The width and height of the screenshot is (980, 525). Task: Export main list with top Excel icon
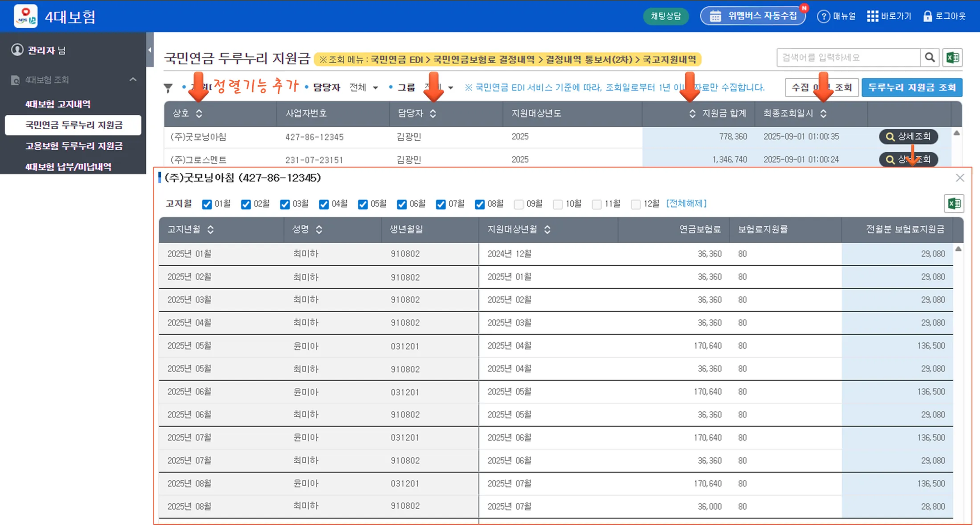pos(953,57)
